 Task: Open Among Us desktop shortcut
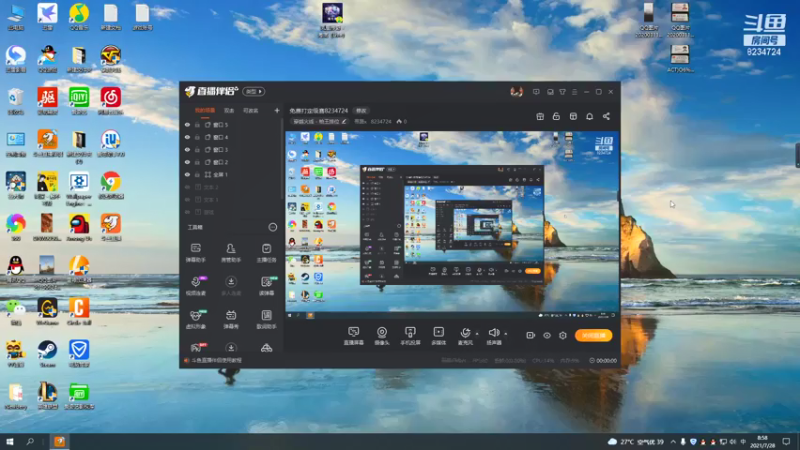[x=79, y=227]
